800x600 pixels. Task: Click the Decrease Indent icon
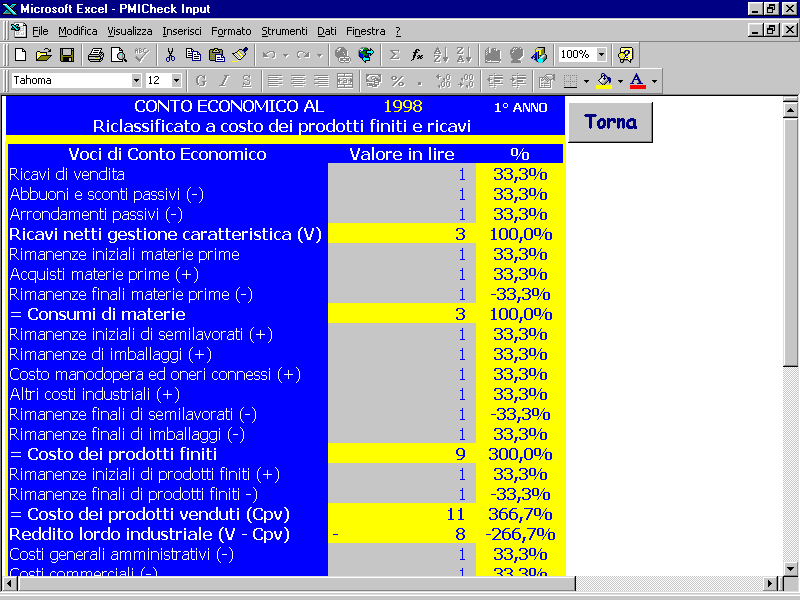pyautogui.click(x=495, y=81)
